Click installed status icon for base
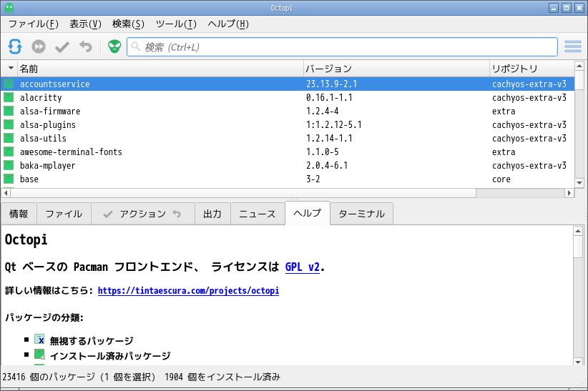588x391 pixels. click(9, 179)
